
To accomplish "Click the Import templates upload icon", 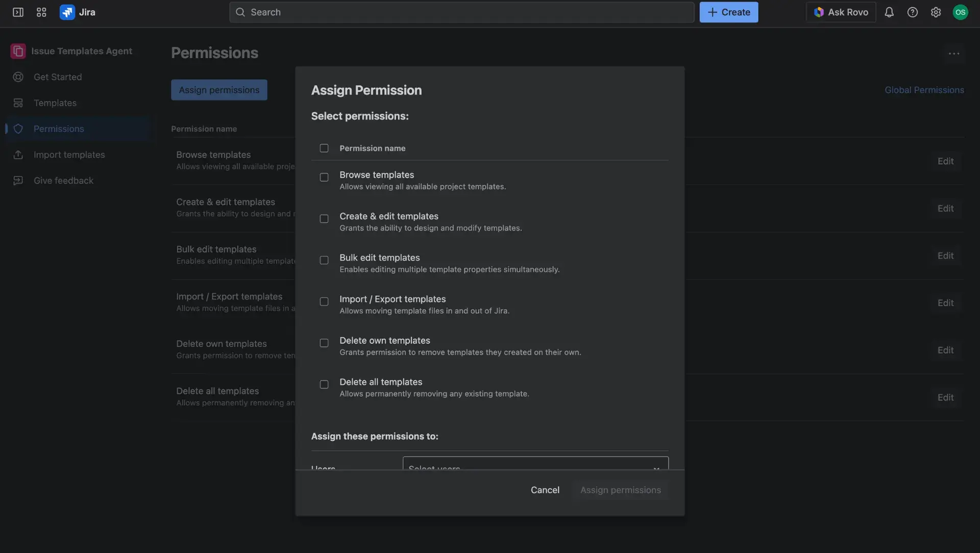I will (18, 155).
